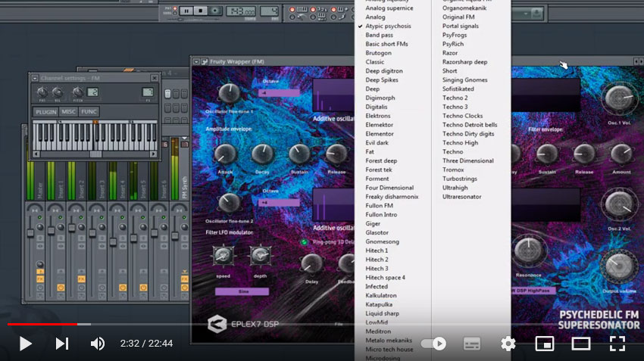The image size is (644, 361).
Task: Open the Octave +4 selector
Action: point(279,203)
